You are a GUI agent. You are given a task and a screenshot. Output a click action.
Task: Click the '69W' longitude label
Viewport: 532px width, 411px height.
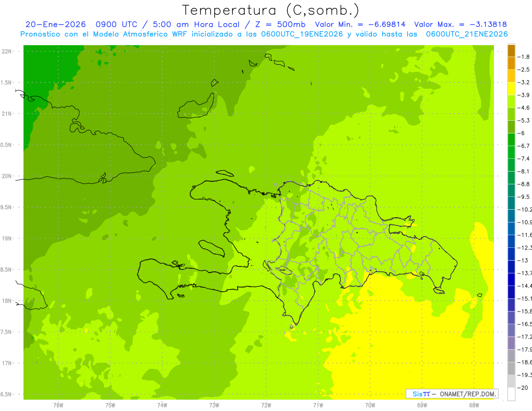click(422, 405)
